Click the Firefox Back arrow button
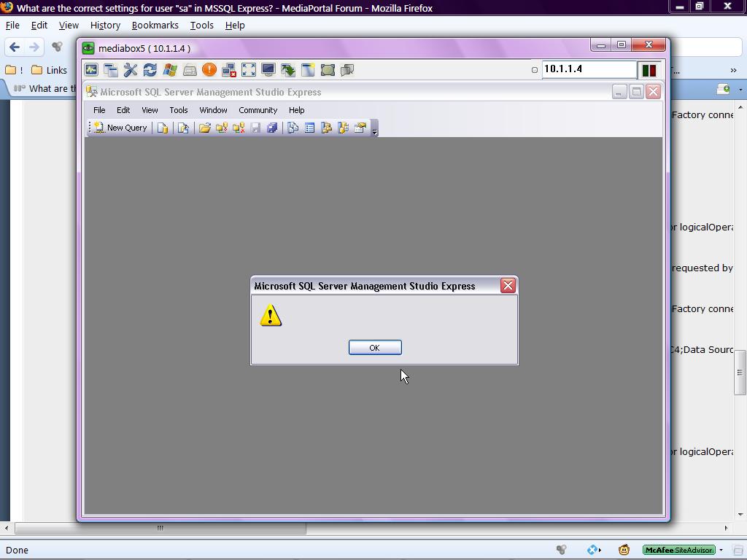This screenshot has height=560, width=747. click(15, 47)
